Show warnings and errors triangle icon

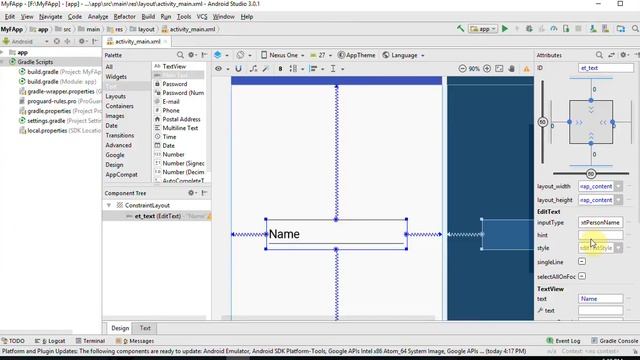(x=527, y=69)
